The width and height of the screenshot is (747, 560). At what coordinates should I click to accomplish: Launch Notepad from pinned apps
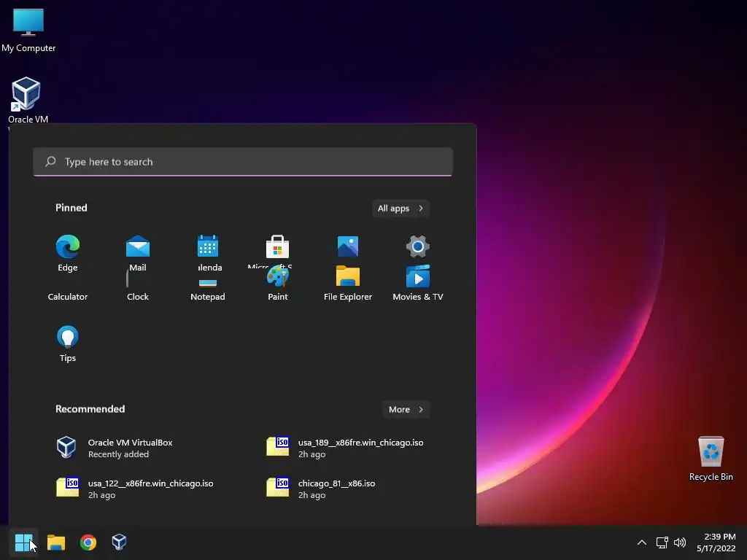[208, 290]
